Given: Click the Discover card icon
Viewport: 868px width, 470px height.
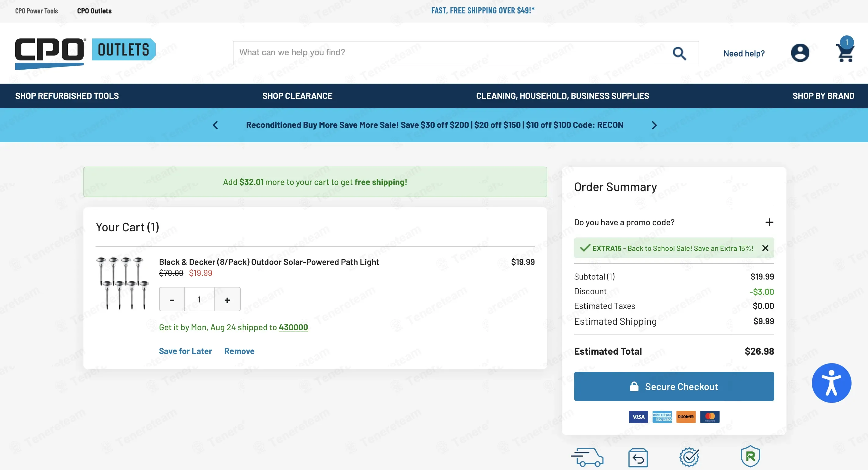Looking at the screenshot, I should point(686,417).
